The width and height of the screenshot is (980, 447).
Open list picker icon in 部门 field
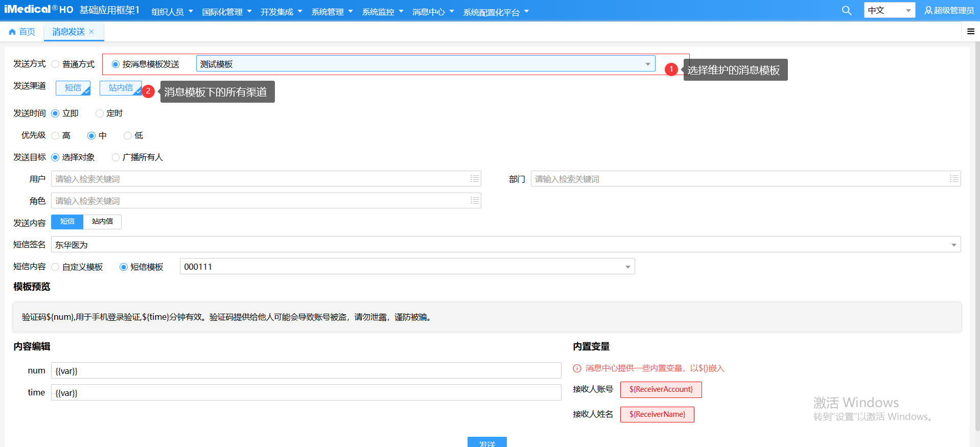tap(953, 179)
